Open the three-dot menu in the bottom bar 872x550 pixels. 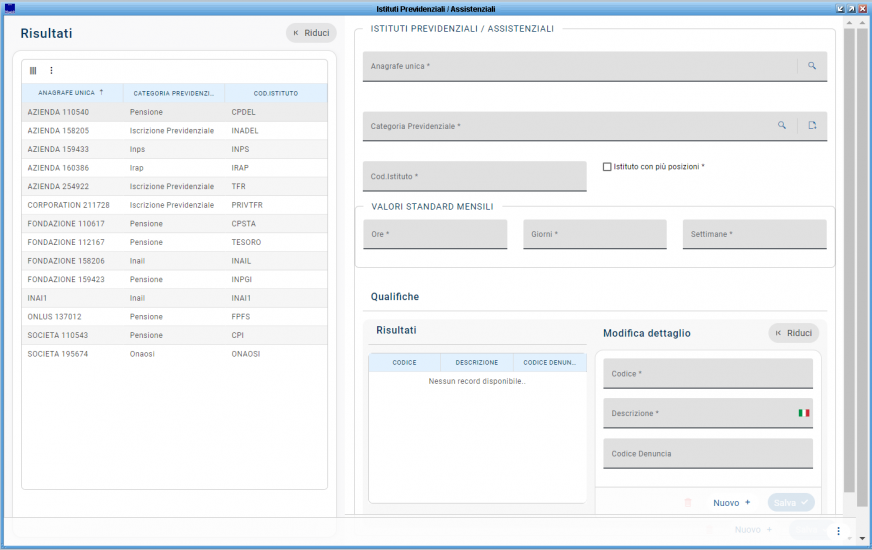(x=838, y=530)
